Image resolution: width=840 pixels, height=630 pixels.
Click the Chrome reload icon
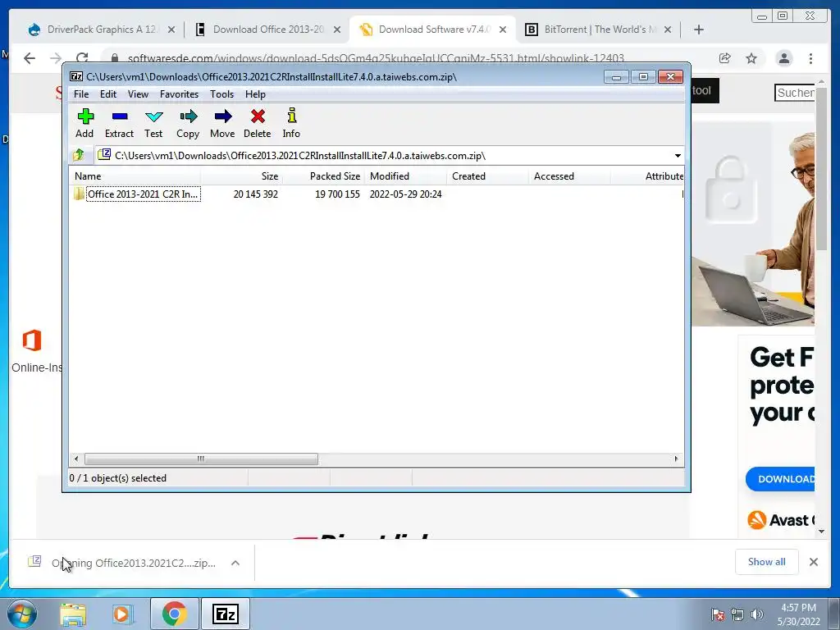click(x=81, y=58)
